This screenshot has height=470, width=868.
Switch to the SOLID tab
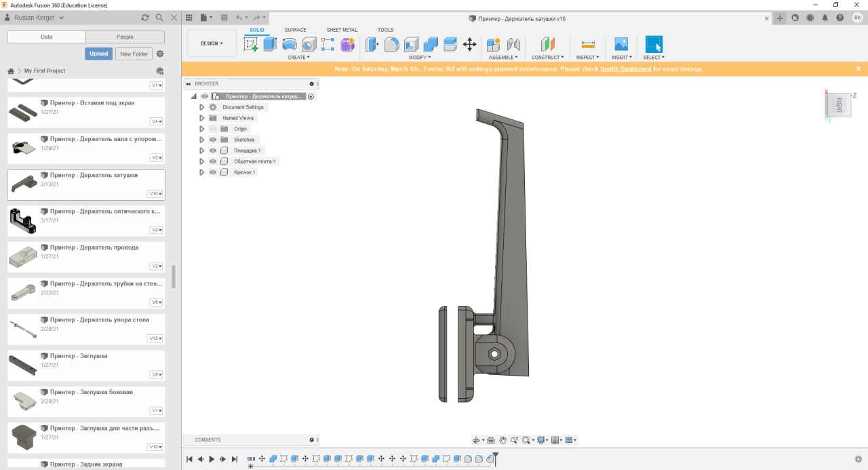(257, 30)
